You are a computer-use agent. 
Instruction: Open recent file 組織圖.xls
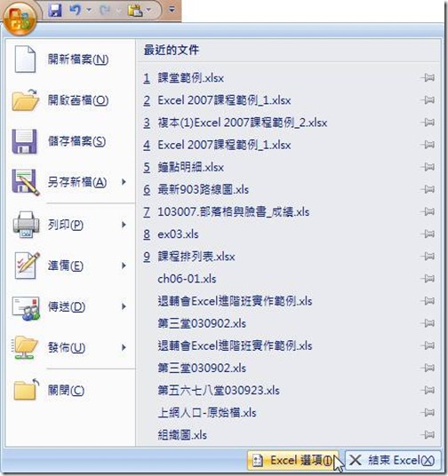coord(182,435)
